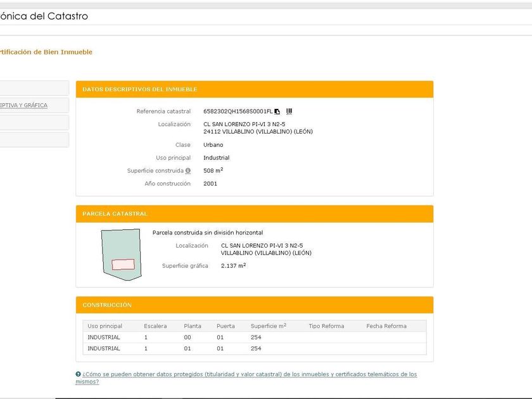Open the parcel map thumbnail
Screen dimensions: 532x399
click(121, 254)
